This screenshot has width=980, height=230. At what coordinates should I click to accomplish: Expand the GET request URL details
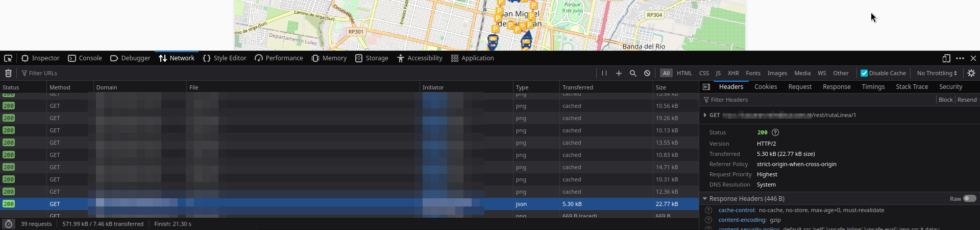click(705, 115)
